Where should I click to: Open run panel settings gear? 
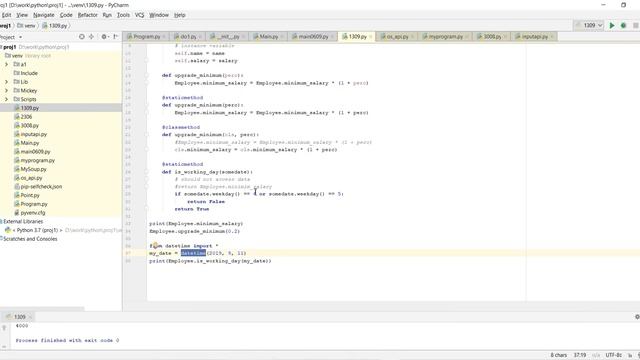pos(637,317)
